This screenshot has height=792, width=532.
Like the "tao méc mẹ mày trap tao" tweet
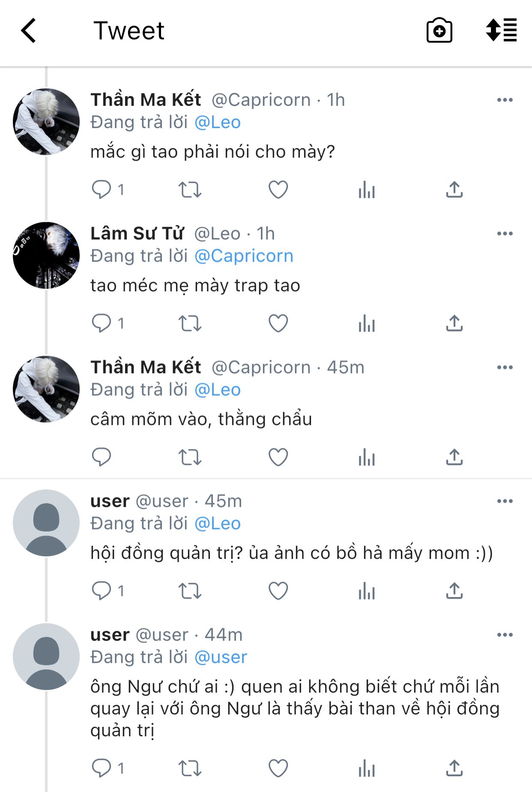(278, 323)
